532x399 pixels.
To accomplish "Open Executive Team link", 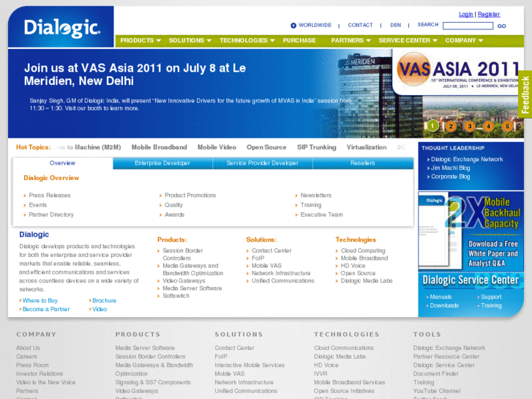I will 322,215.
